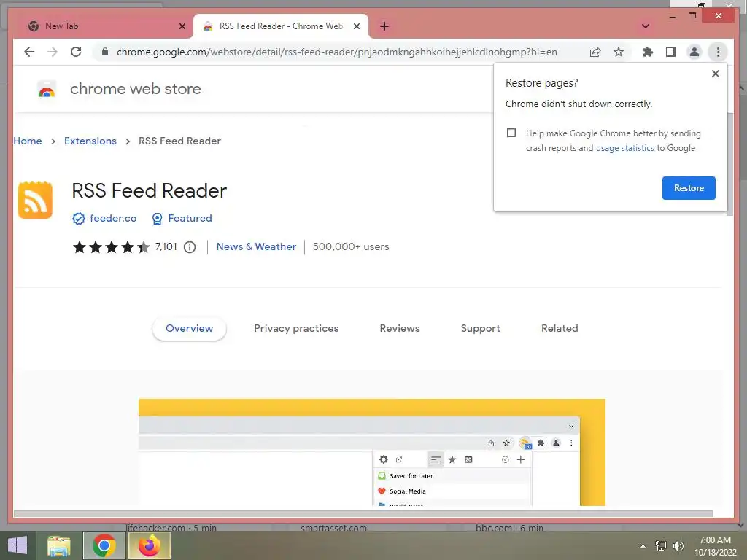Go to Home breadcrumb link

28,141
